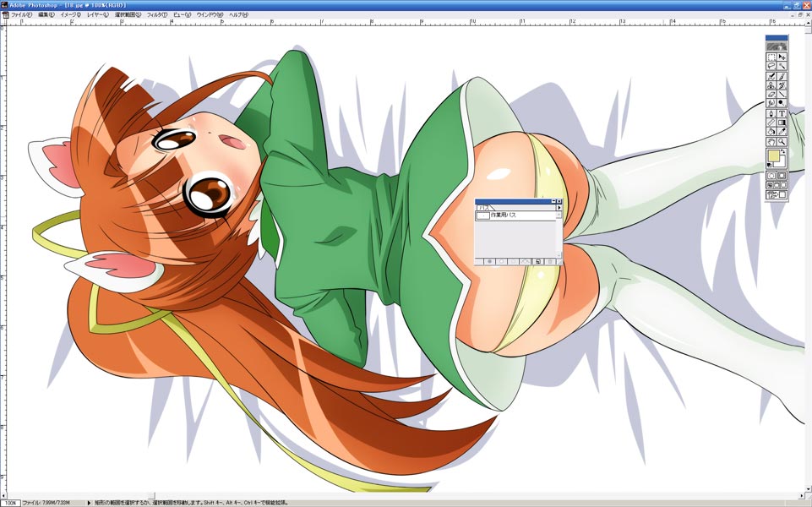Screen dimensions: 812x507
Task: Select the Blur tool
Action: click(x=771, y=103)
